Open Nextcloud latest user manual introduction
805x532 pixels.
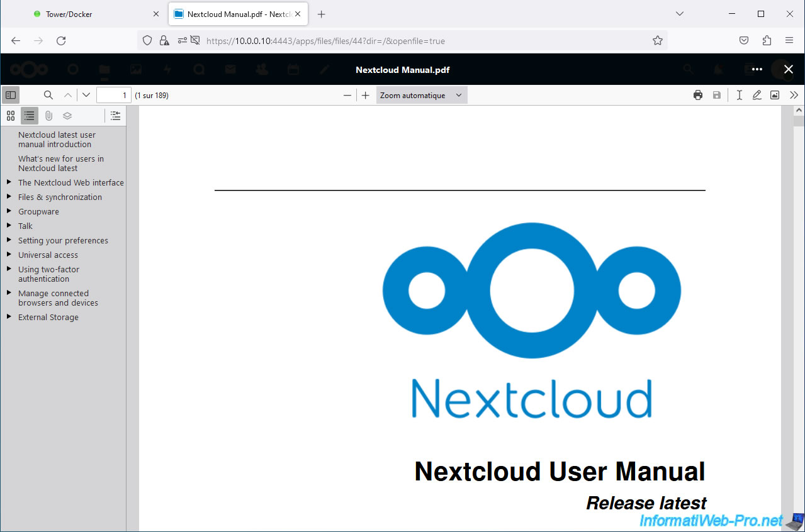tap(57, 140)
